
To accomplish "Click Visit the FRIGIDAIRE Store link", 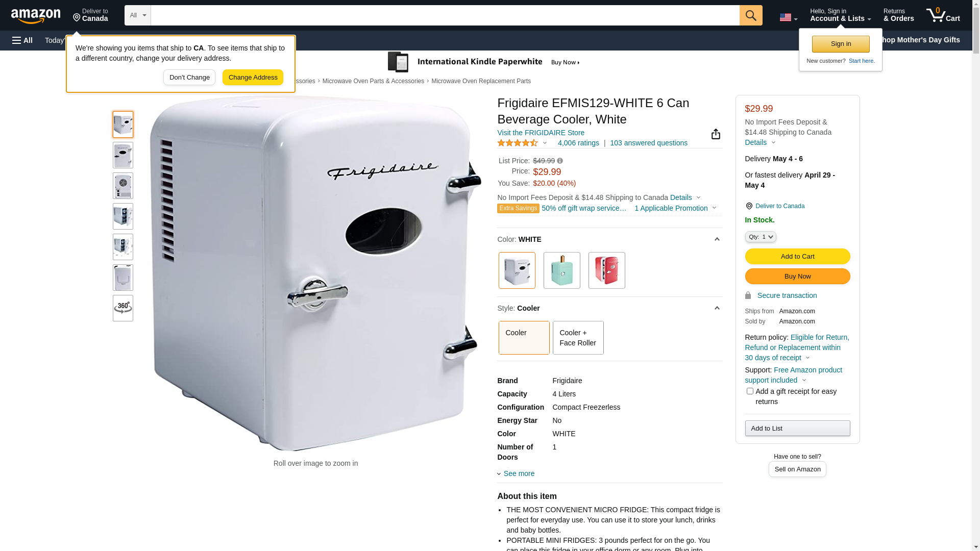I will (x=541, y=133).
